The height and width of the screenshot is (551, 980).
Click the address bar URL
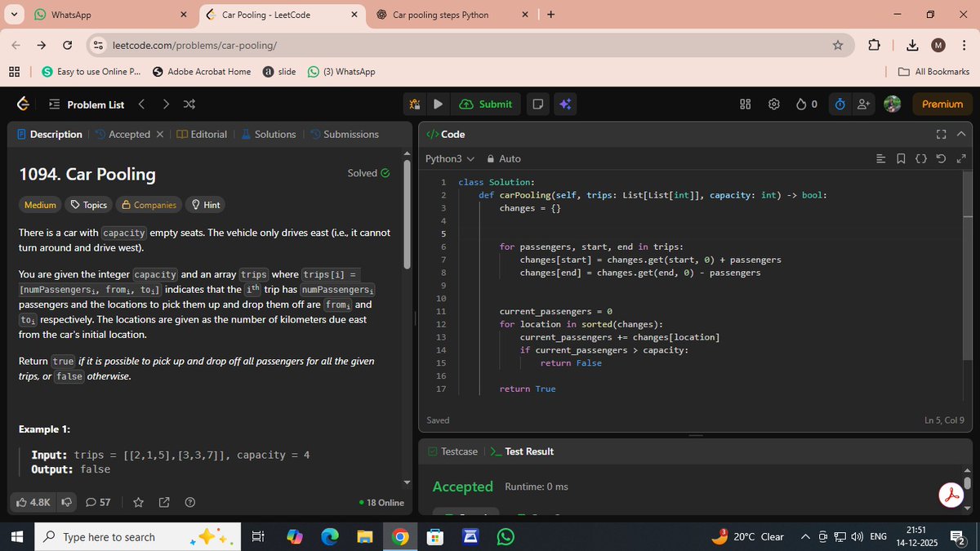point(195,45)
